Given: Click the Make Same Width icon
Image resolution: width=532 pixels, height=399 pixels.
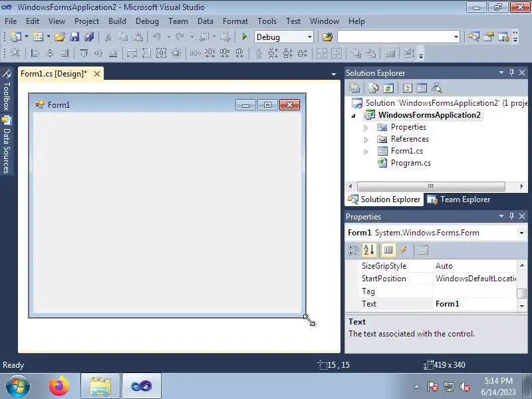Looking at the screenshot, I should click(132, 53).
